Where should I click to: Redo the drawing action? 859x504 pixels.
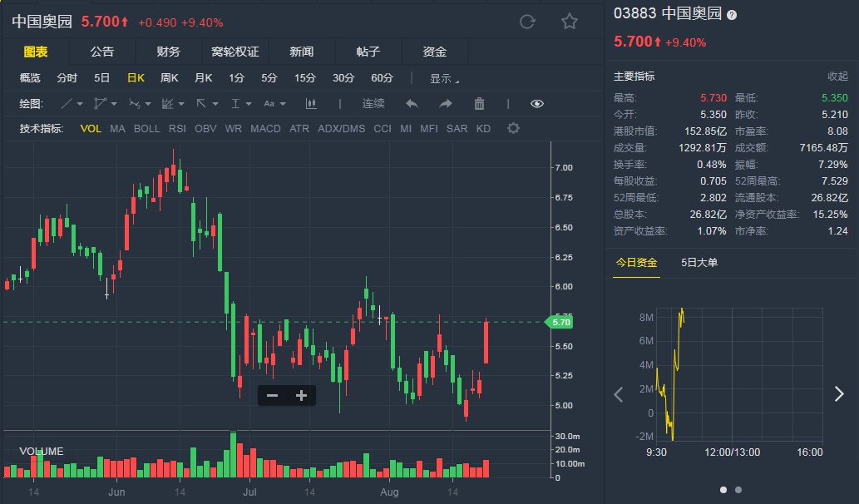click(446, 103)
